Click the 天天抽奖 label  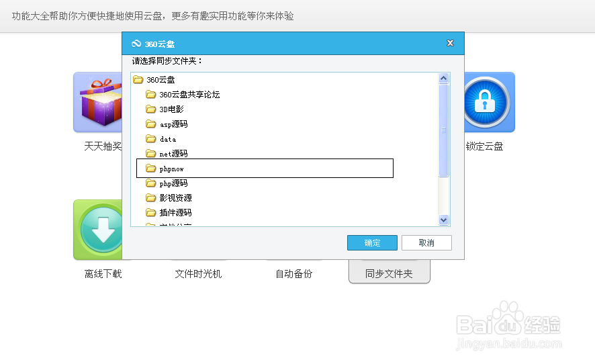point(103,146)
